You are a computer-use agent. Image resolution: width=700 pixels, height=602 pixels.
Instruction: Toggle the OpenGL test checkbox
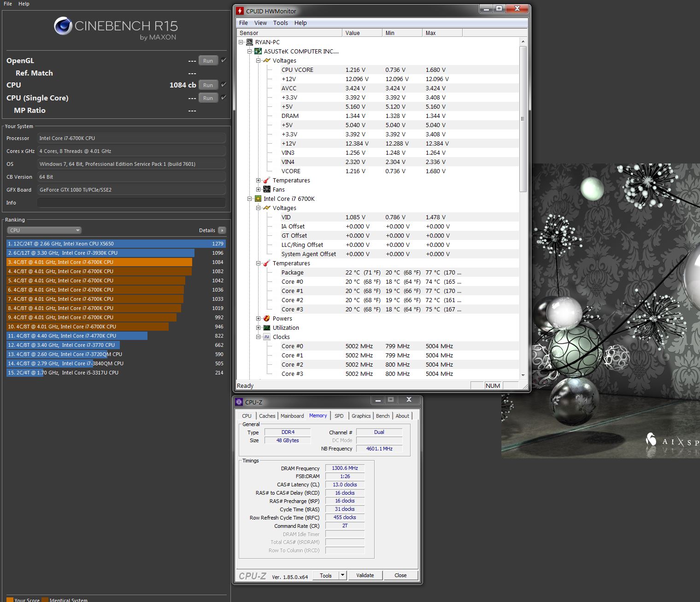[224, 60]
